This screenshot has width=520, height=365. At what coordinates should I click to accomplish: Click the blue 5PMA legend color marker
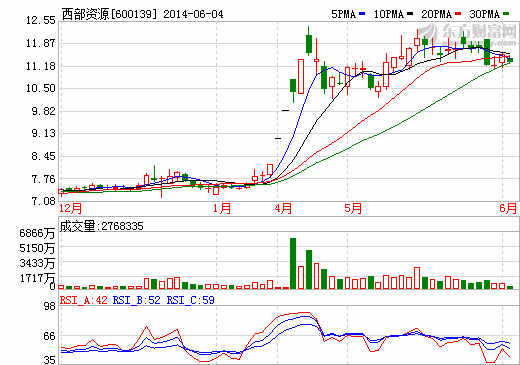tap(362, 14)
